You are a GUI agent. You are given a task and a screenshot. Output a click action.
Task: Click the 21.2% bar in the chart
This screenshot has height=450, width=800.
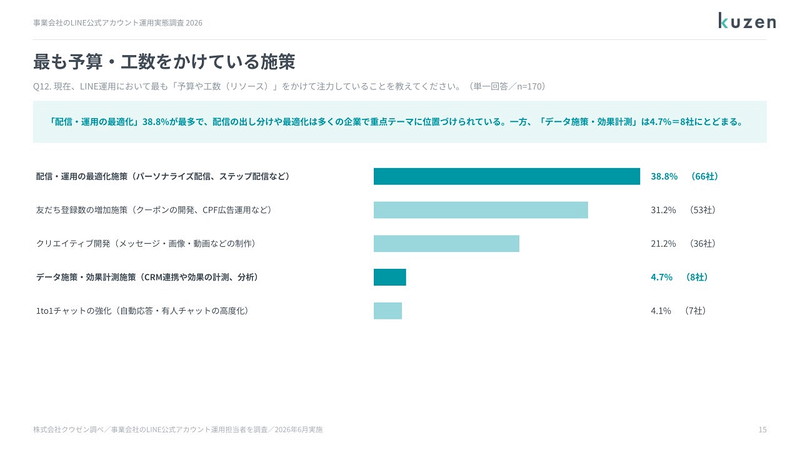(x=446, y=243)
